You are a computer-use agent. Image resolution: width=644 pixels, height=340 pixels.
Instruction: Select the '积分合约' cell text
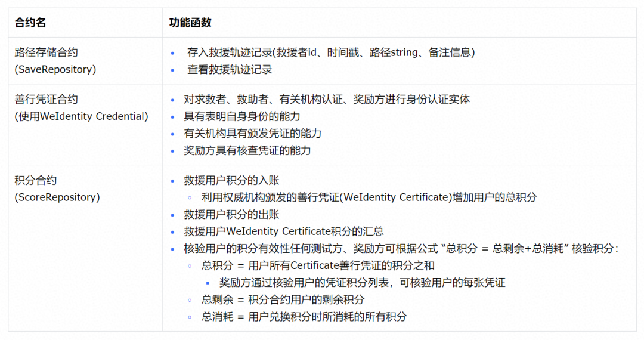coord(35,180)
